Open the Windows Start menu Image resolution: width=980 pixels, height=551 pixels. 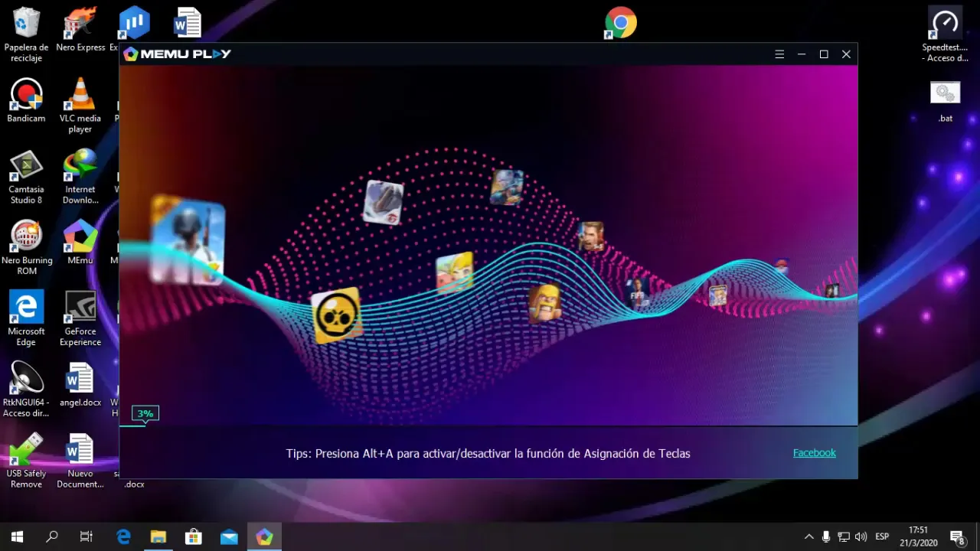pos(17,537)
